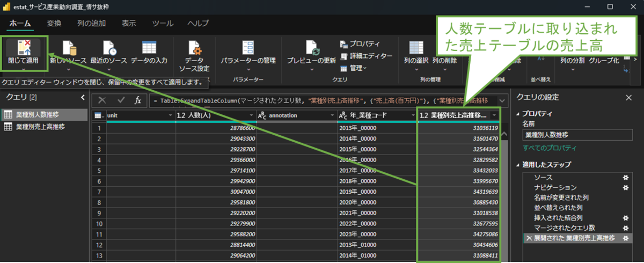This screenshot has height=263, width=644.
Task: Delete the 展開された 業種別売上高推移 step with X
Action: click(529, 238)
